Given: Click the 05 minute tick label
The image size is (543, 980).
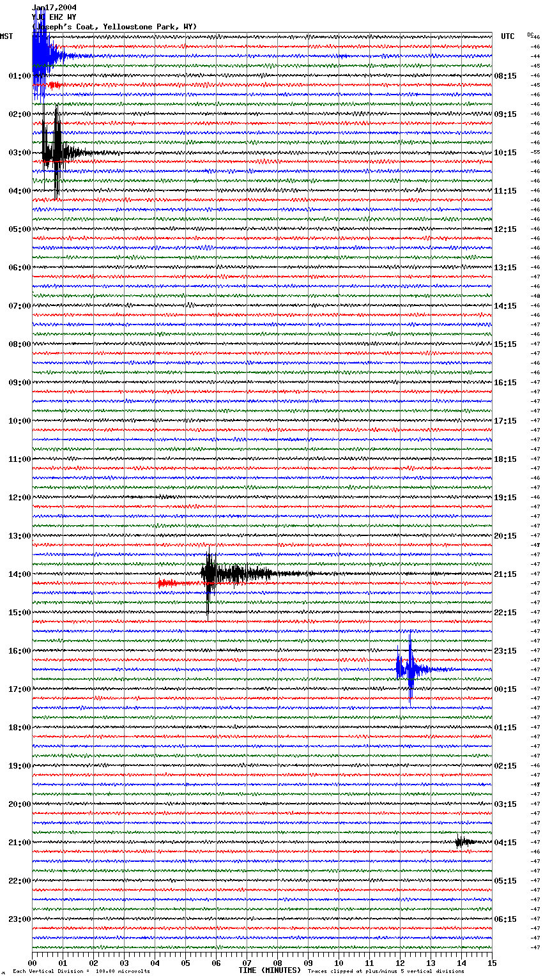Looking at the screenshot, I should click(x=185, y=962).
